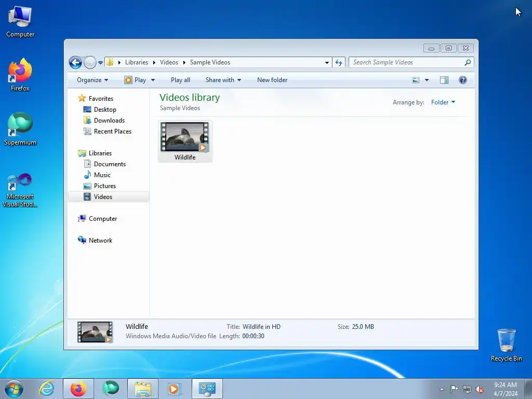The image size is (532, 399).
Task: Select Libraries in the address breadcrumb
Action: tap(137, 62)
